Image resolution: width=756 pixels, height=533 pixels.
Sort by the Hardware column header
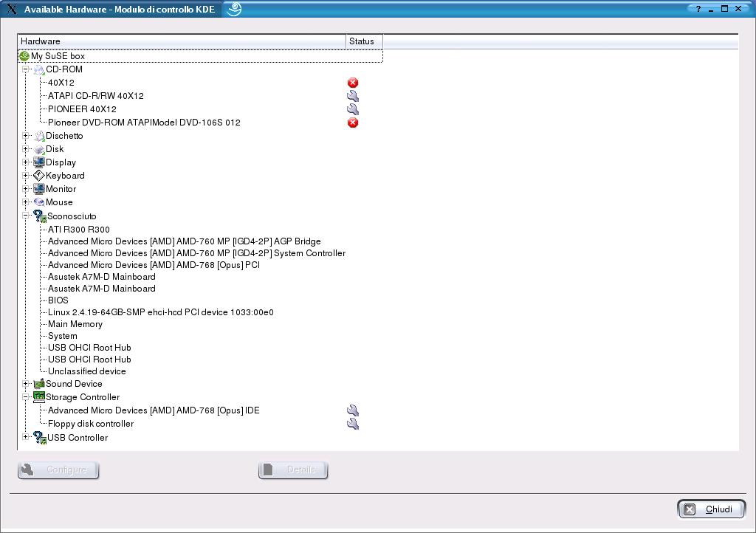click(182, 41)
